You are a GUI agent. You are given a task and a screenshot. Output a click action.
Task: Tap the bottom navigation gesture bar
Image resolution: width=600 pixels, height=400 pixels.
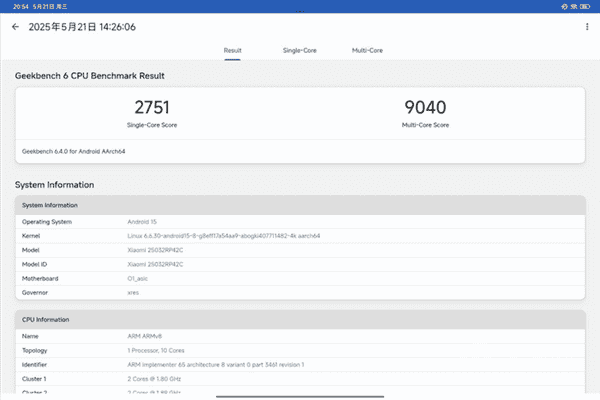tap(300, 397)
